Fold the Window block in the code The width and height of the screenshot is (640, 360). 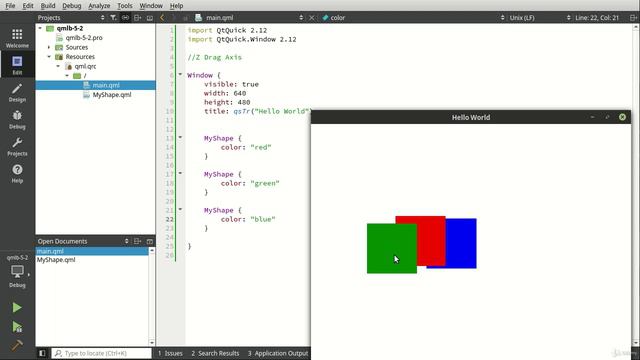(x=180, y=75)
